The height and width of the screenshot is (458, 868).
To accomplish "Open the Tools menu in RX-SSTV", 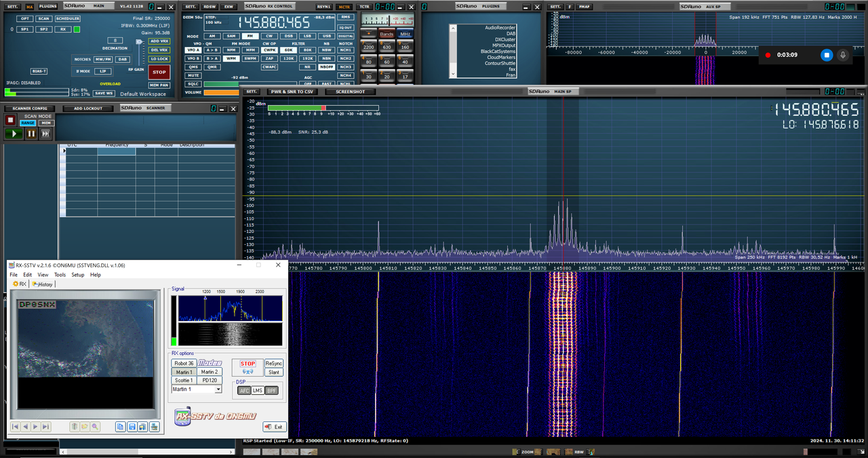I will tap(60, 275).
